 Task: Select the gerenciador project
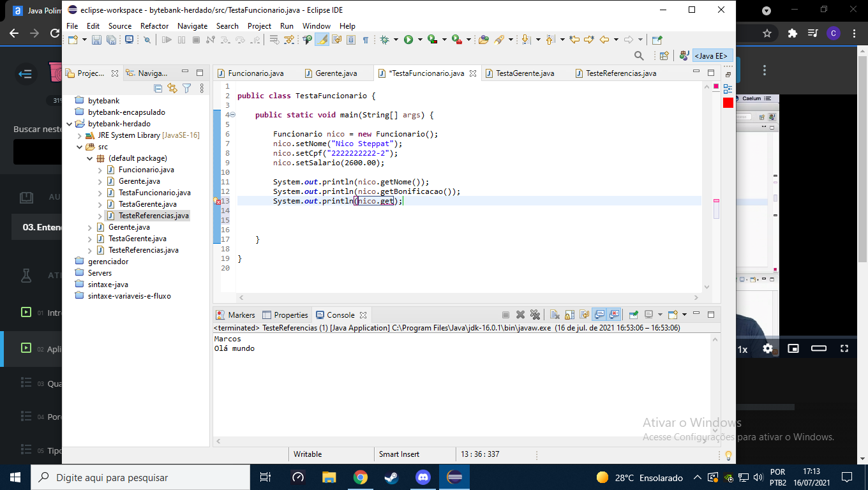[x=108, y=262]
